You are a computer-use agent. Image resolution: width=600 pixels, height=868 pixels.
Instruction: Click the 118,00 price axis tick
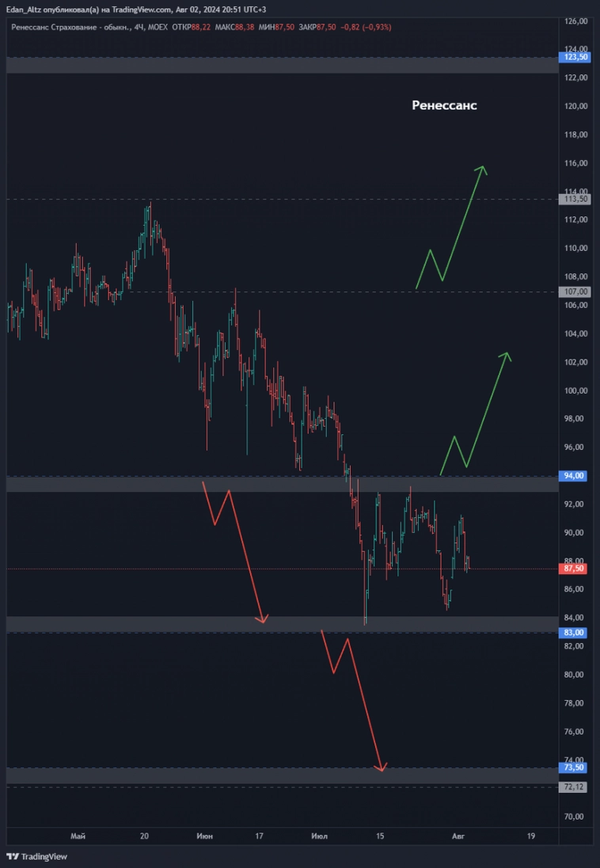(575, 135)
